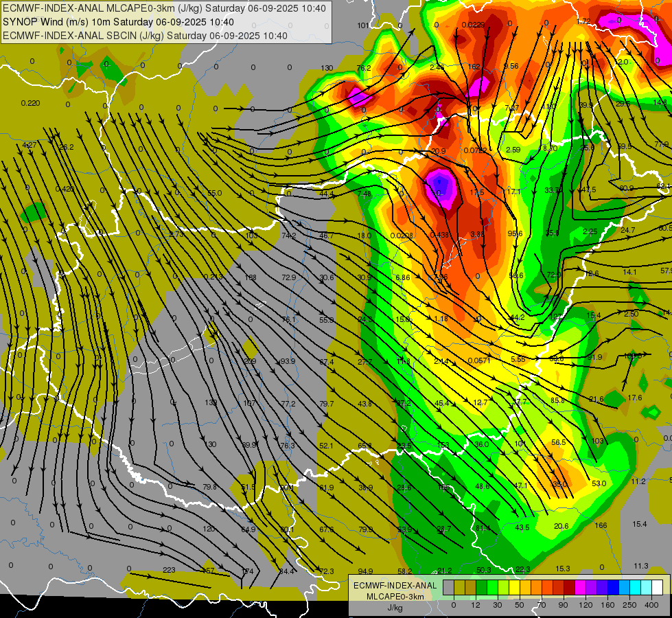672x618 pixels.
Task: Click the map value '55.0'
Action: pyautogui.click(x=215, y=193)
